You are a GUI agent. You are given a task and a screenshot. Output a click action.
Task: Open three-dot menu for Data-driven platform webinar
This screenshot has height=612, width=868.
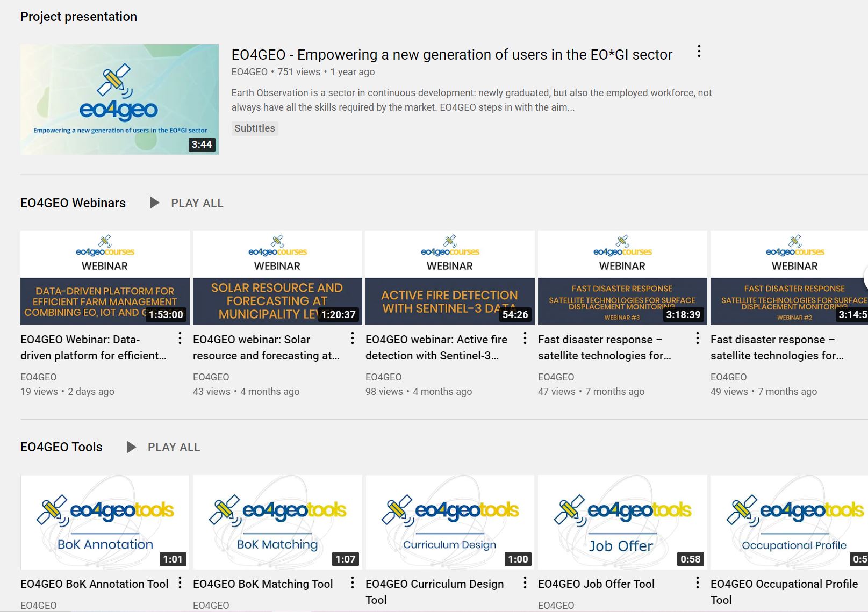(x=180, y=338)
